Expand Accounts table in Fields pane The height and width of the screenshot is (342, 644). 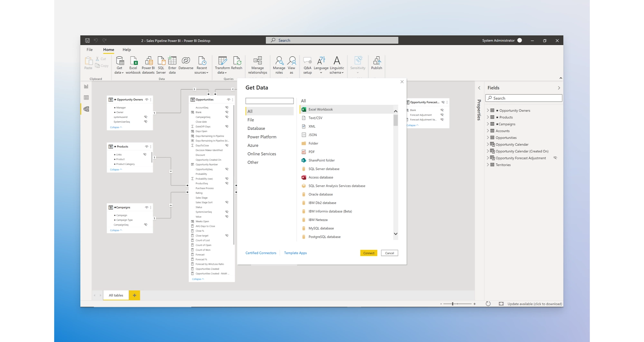pyautogui.click(x=488, y=131)
